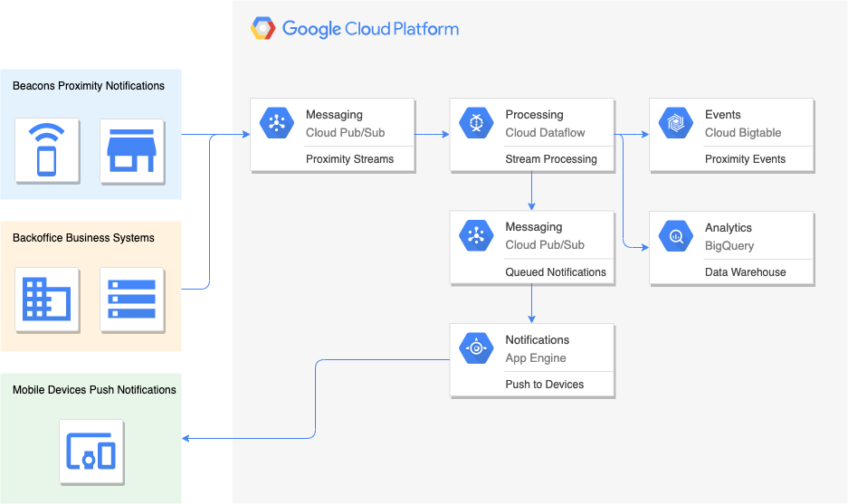This screenshot has width=848, height=504.
Task: Click the Analytics heading
Action: pos(728,228)
